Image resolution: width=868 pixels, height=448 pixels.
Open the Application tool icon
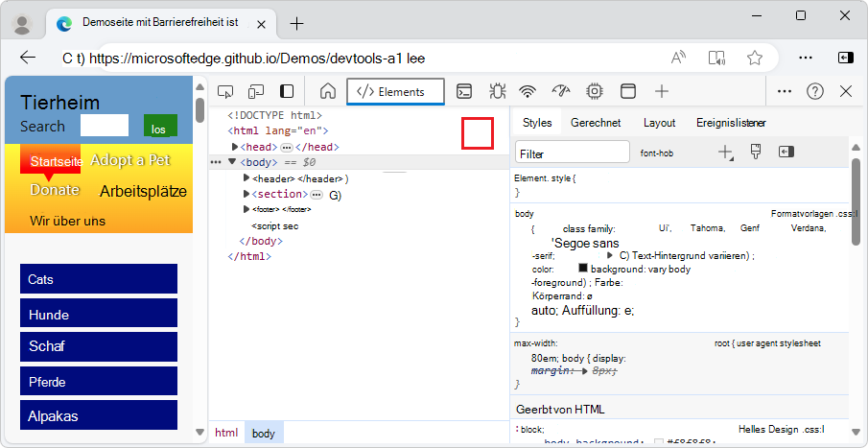click(x=628, y=91)
